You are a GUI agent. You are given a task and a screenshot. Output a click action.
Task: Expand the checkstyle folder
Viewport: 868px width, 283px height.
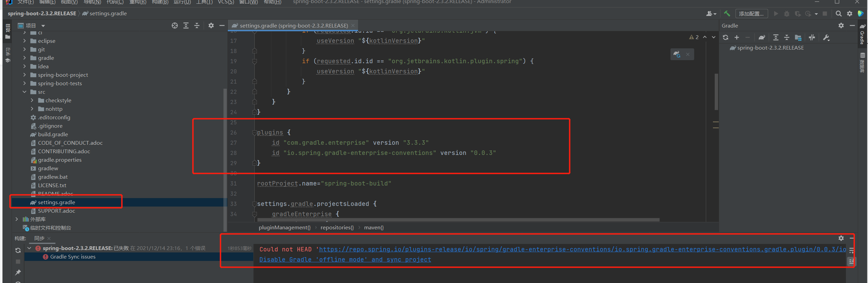pyautogui.click(x=32, y=100)
